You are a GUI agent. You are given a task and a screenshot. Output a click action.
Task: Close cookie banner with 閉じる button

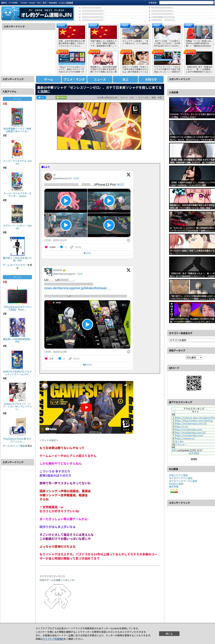point(169,633)
